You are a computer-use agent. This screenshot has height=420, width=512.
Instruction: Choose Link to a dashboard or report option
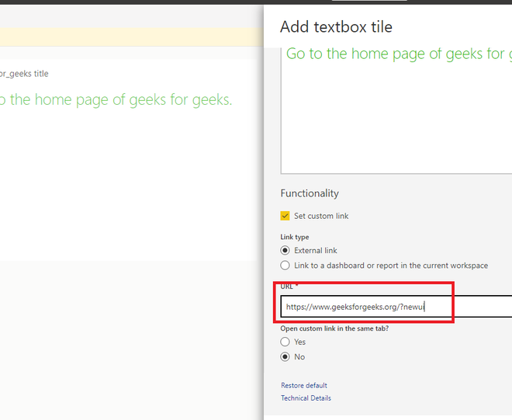click(x=285, y=266)
